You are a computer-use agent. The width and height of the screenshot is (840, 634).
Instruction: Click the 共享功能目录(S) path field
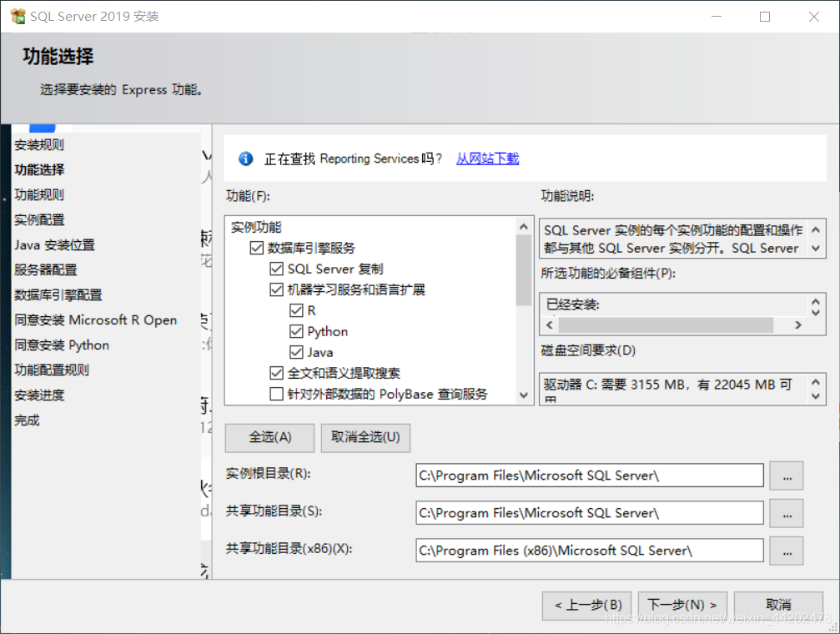pyautogui.click(x=590, y=513)
